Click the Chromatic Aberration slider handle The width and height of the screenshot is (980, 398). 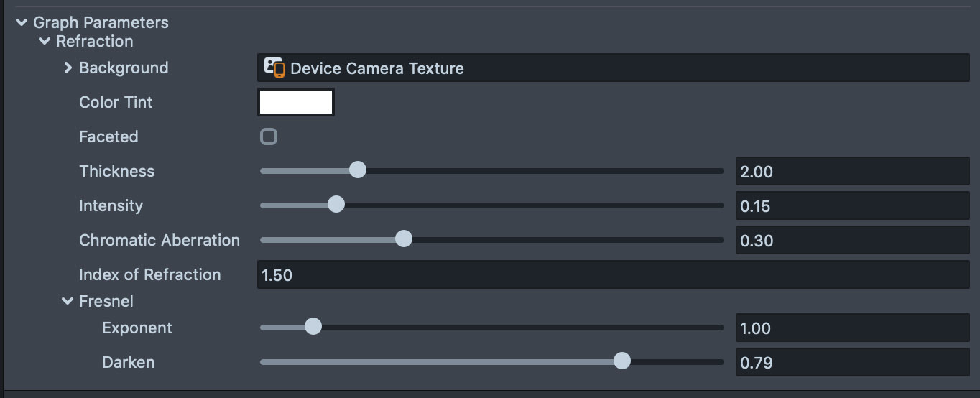(404, 239)
